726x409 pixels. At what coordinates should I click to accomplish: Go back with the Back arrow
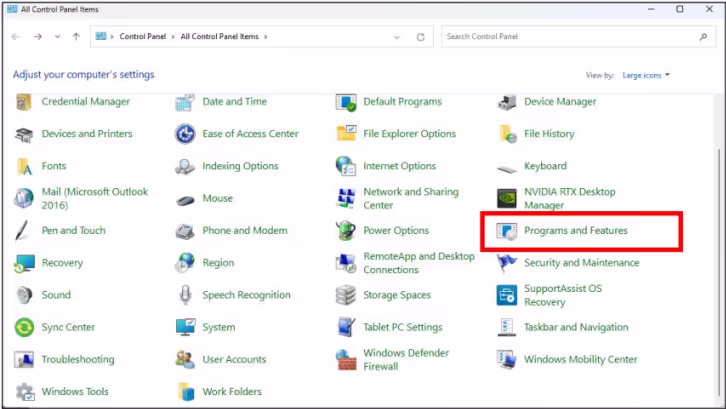[x=16, y=37]
